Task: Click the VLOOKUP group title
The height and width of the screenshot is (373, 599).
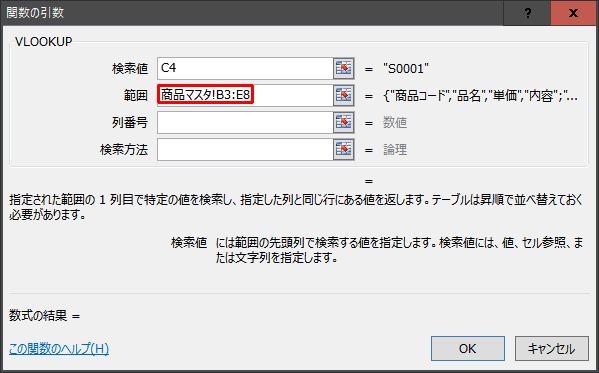Action: pyautogui.click(x=44, y=42)
